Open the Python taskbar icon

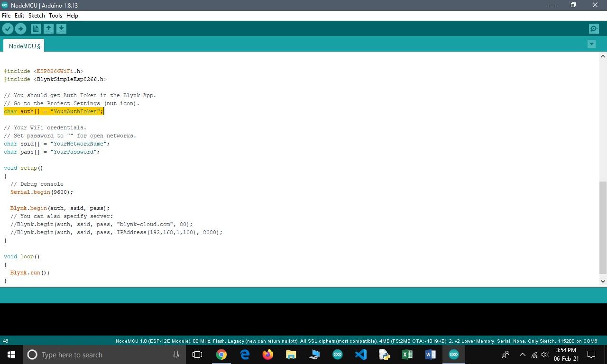(384, 355)
